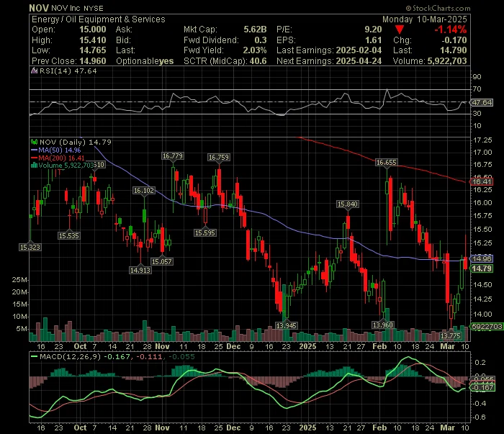Screen dimensions: 504x434
Task: Select the EPS value 1.61
Action: [x=373, y=40]
